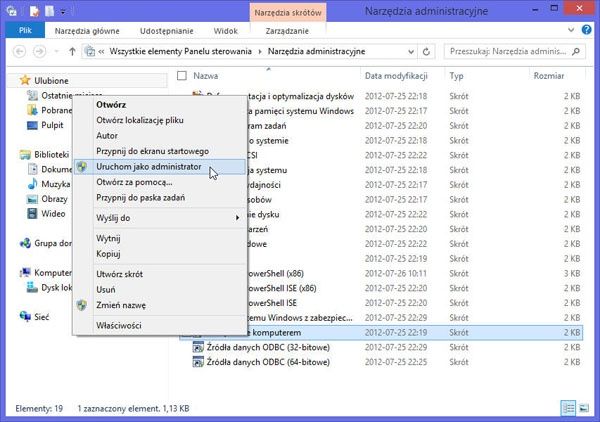Screen dimensions: 600x422
Task: Click the Biblioteki folder icon
Action: point(25,155)
